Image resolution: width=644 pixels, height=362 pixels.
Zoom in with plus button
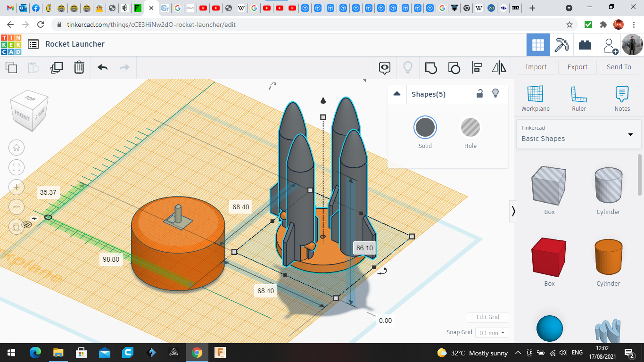17,187
